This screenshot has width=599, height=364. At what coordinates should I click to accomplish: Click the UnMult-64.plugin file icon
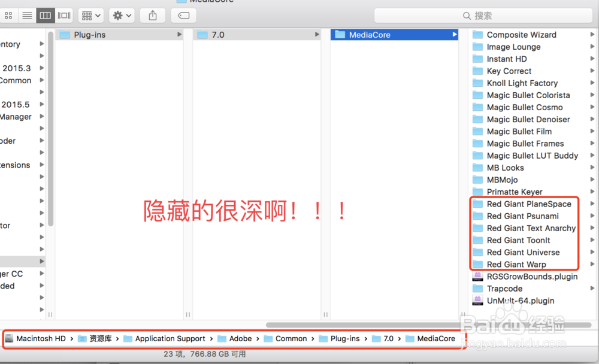click(477, 301)
